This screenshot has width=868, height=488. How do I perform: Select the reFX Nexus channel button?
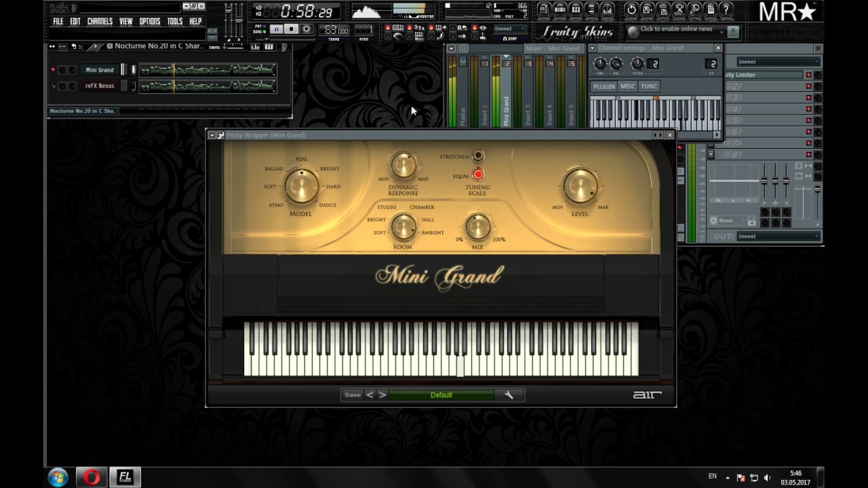click(x=100, y=86)
